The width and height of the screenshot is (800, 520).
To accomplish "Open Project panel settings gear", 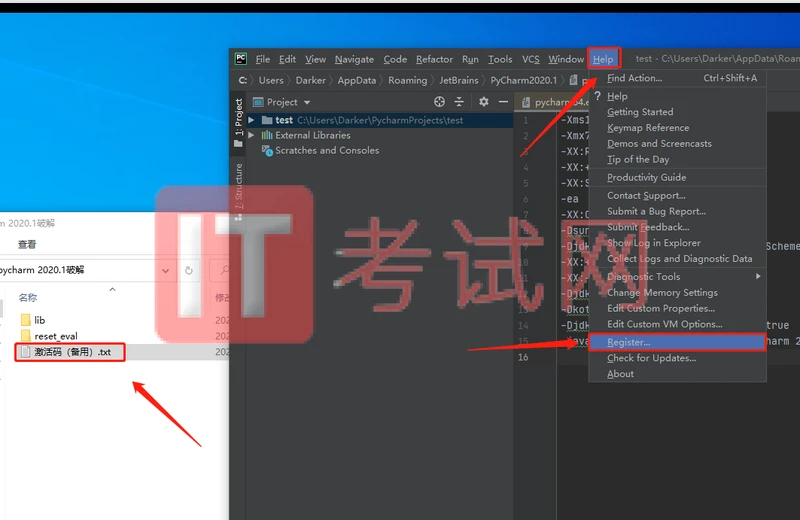I will click(x=483, y=102).
